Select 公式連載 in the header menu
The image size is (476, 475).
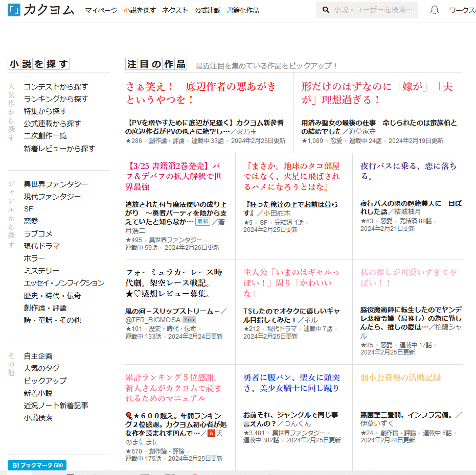pyautogui.click(x=208, y=10)
